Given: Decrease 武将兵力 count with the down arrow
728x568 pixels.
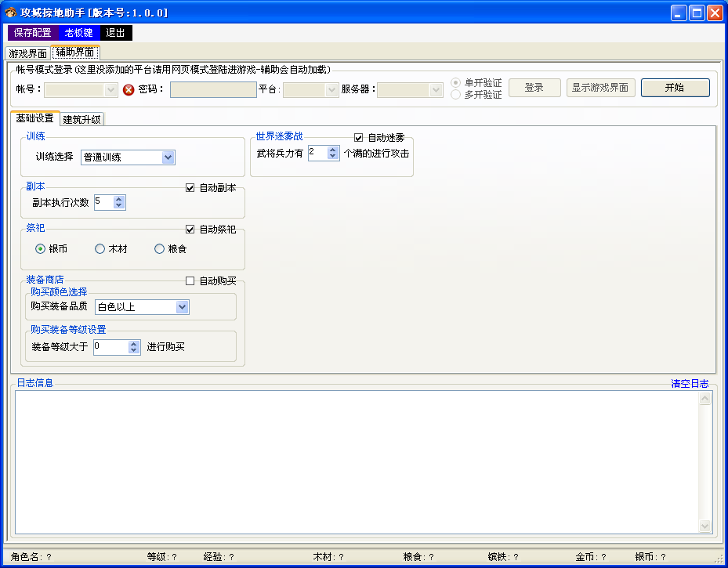Looking at the screenshot, I should (333, 157).
